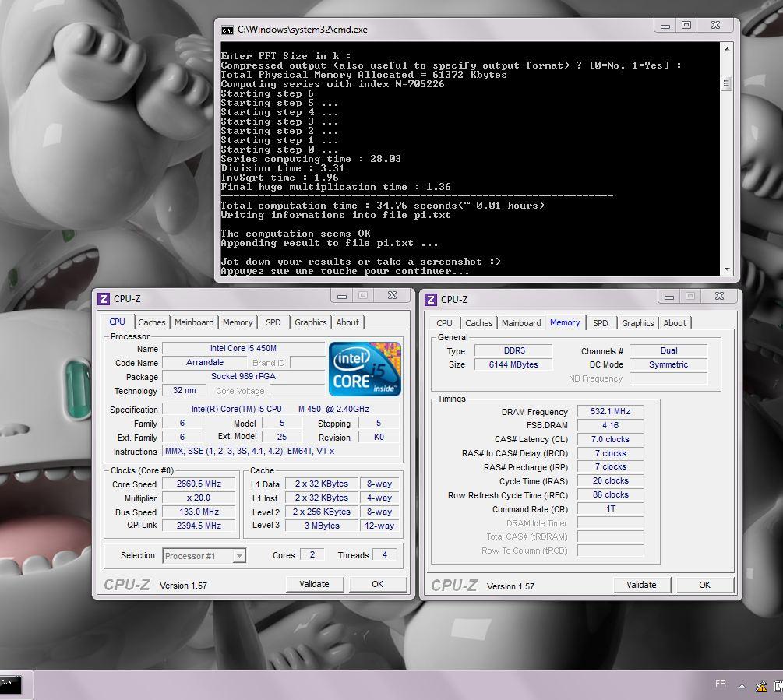783x700 pixels.
Task: Click cmd scrollbar up arrow
Action: [727, 48]
